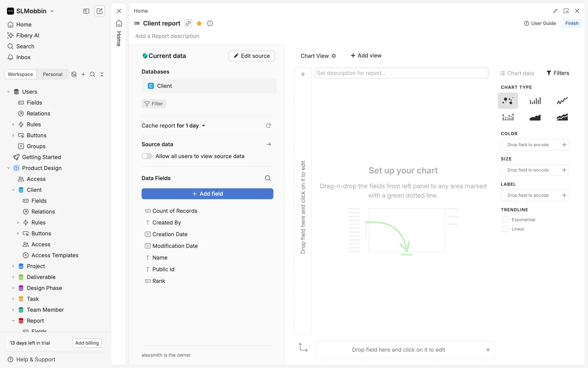The width and height of the screenshot is (588, 368).
Task: Open the Filters tab
Action: [x=558, y=73]
